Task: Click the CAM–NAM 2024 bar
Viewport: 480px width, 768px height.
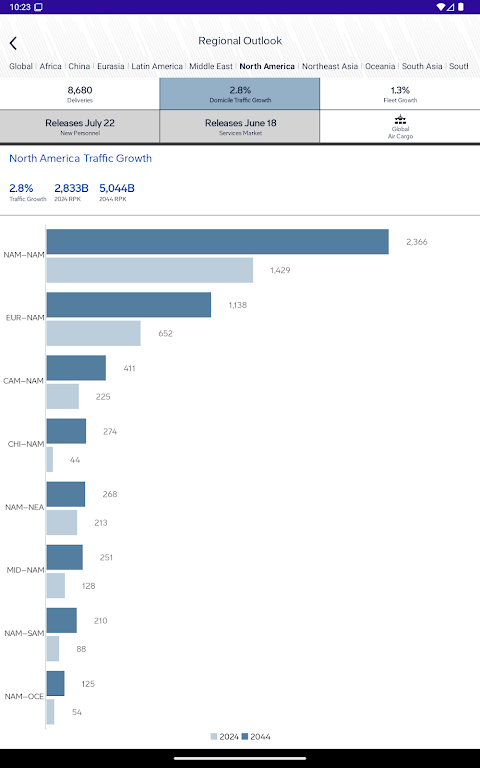Action: click(x=63, y=396)
